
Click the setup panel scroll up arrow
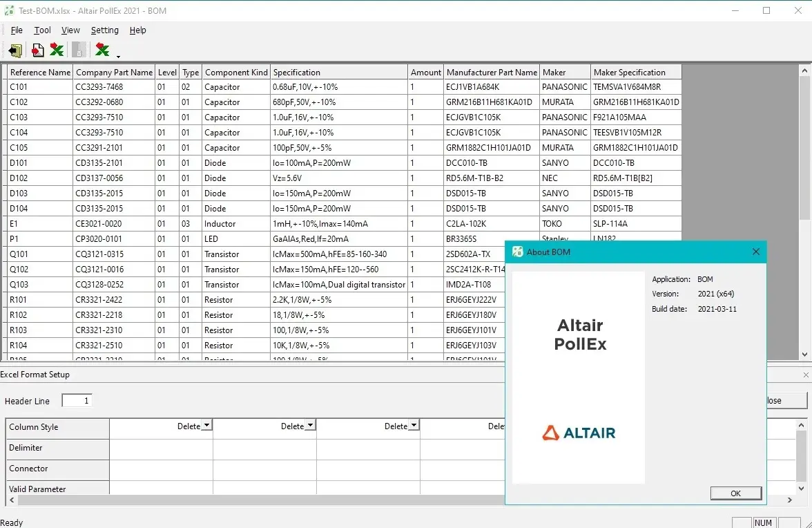[x=801, y=425]
